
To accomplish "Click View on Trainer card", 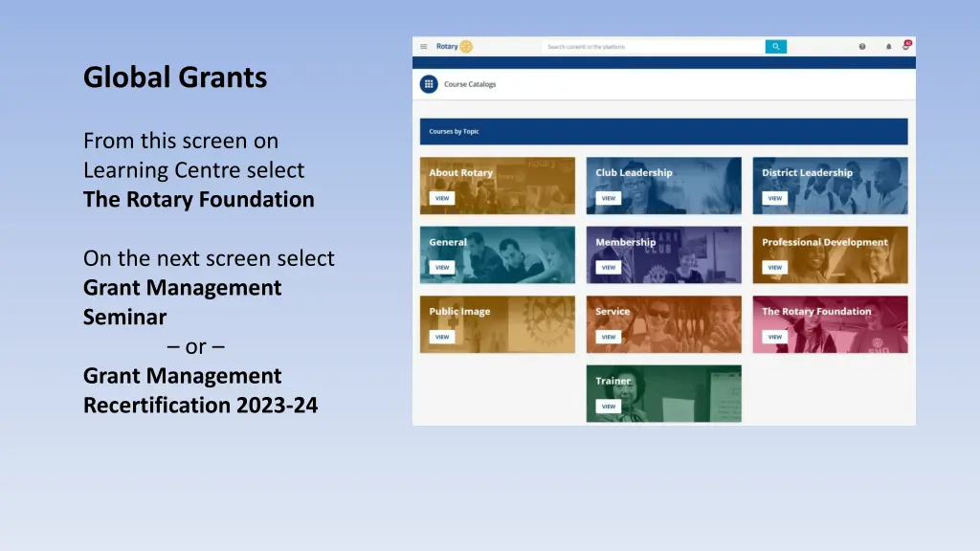I will [x=608, y=406].
